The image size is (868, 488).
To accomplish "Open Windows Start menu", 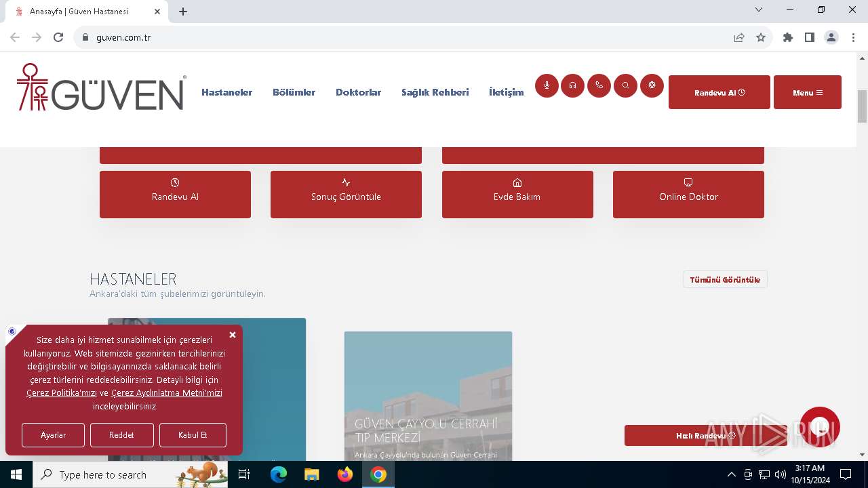I will [16, 474].
